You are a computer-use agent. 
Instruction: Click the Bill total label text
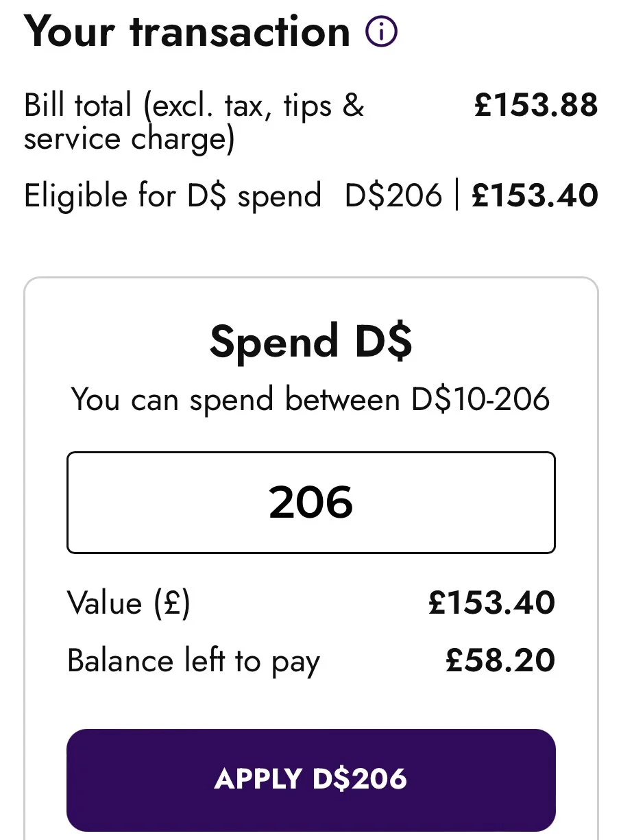pyautogui.click(x=194, y=122)
